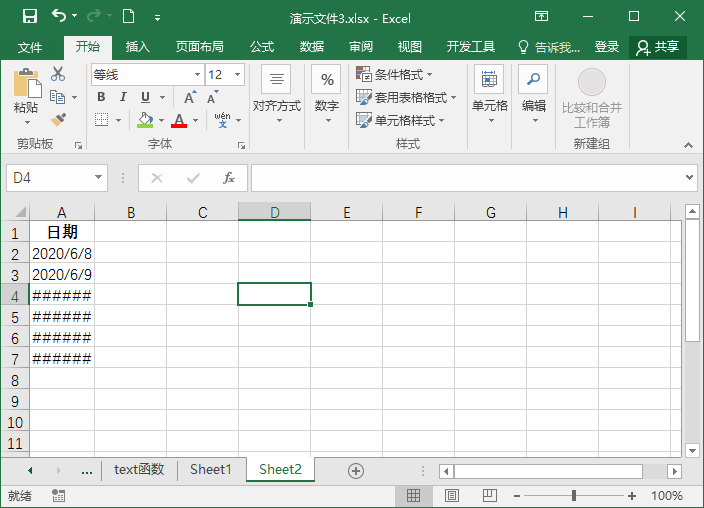Open the Name Box dropdown arrow
Viewport: 704px width, 508px height.
tap(98, 178)
